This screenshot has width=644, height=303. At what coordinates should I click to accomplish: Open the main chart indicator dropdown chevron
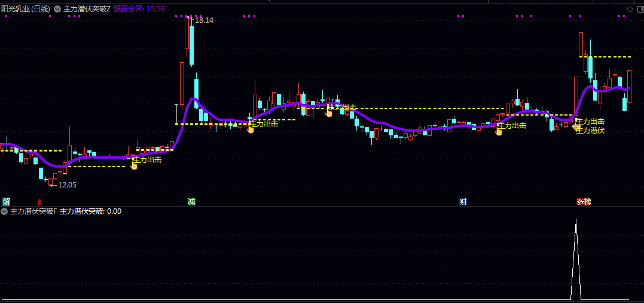(57, 8)
